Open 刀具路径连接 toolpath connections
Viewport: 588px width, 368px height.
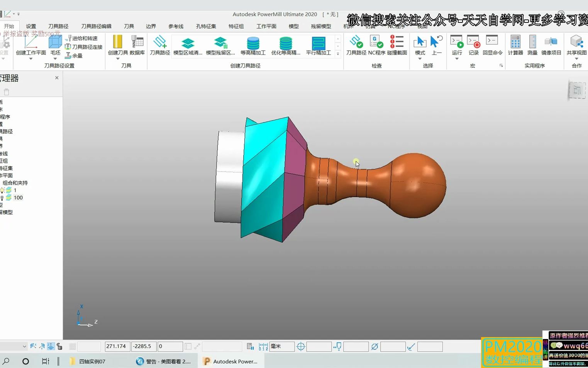[x=84, y=47]
